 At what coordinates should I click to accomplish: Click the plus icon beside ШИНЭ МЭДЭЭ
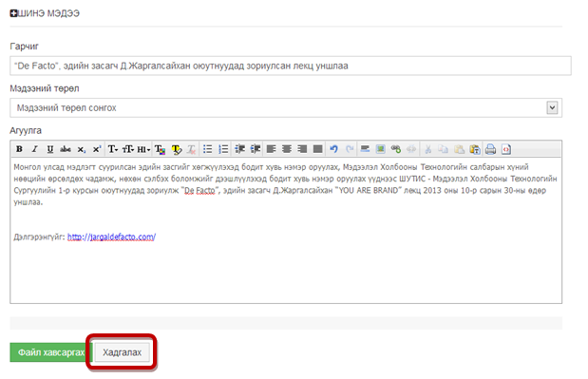pyautogui.click(x=13, y=13)
